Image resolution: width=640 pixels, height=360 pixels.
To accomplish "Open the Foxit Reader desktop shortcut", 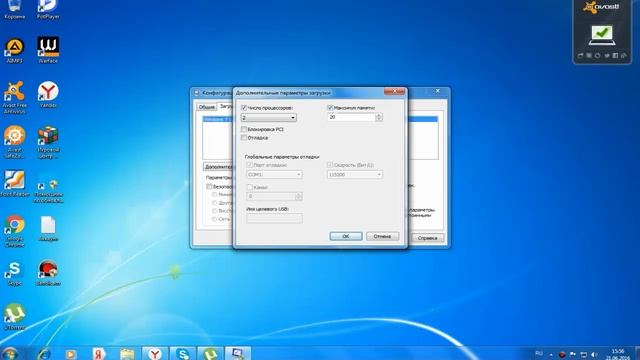I will pos(15,184).
